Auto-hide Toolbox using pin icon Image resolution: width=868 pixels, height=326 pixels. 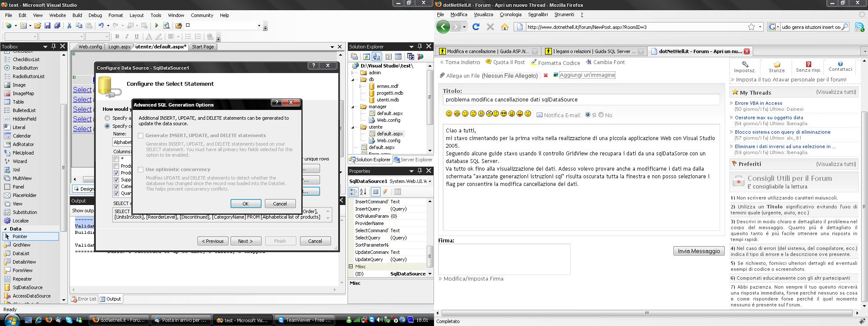pyautogui.click(x=53, y=46)
